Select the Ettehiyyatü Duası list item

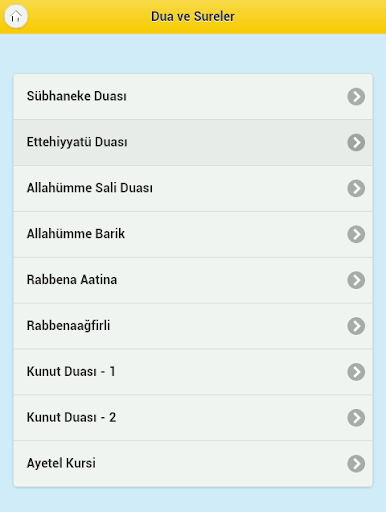[x=193, y=142]
